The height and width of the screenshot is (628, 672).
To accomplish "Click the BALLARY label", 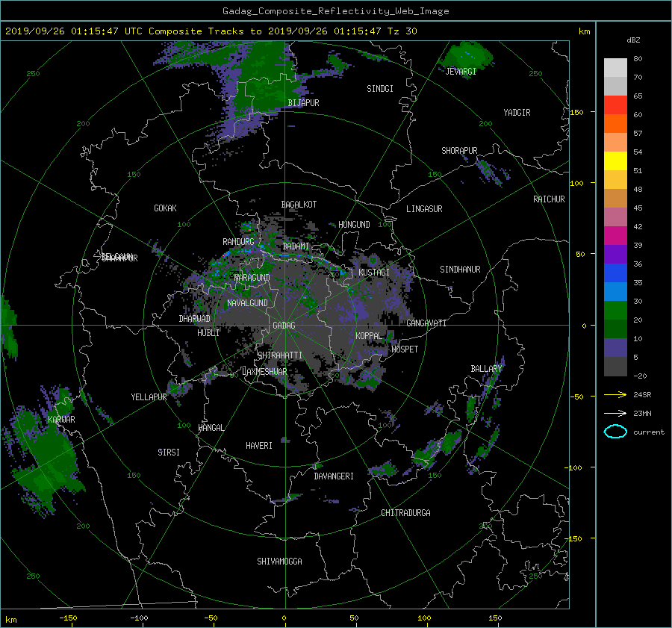I will [486, 369].
